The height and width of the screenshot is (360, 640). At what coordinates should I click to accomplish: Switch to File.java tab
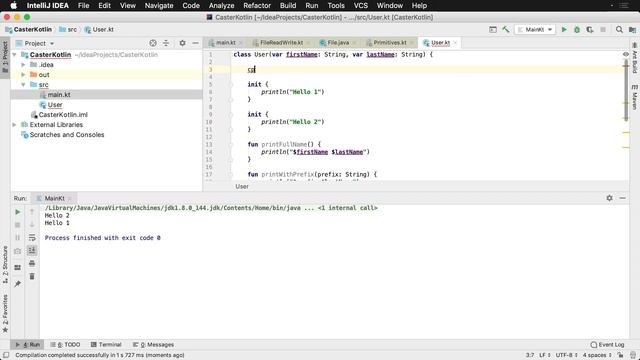(x=338, y=42)
